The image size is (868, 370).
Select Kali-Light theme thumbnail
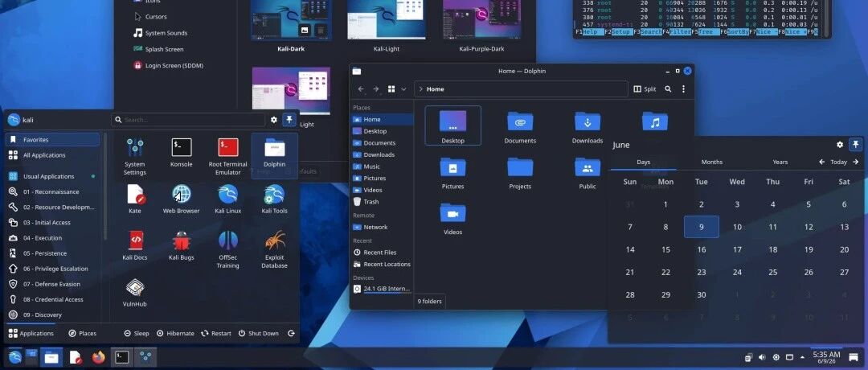point(387,20)
